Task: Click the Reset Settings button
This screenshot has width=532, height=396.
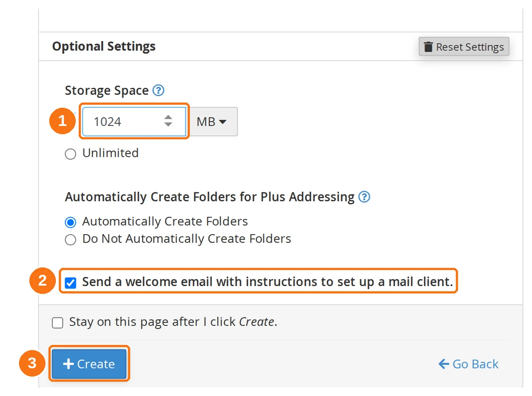Action: pos(464,47)
